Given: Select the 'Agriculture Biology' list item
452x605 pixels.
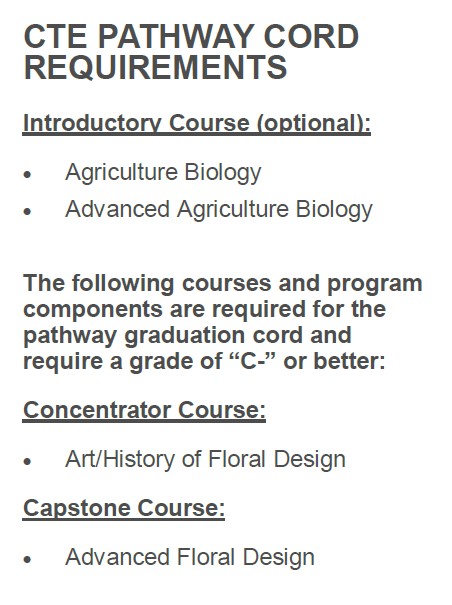Looking at the screenshot, I should tap(163, 172).
